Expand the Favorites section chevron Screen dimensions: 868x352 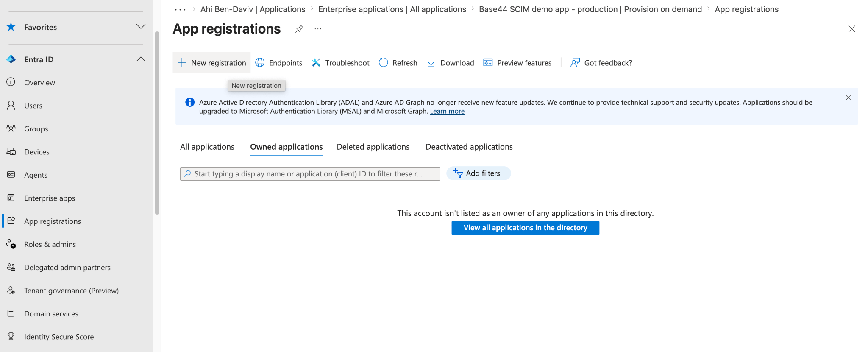[141, 27]
